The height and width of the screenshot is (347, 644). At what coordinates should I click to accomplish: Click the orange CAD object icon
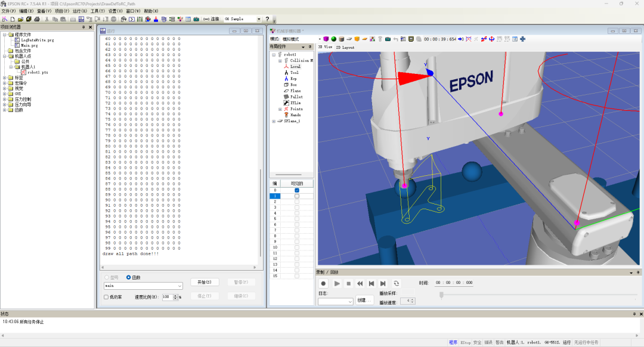[x=357, y=39]
